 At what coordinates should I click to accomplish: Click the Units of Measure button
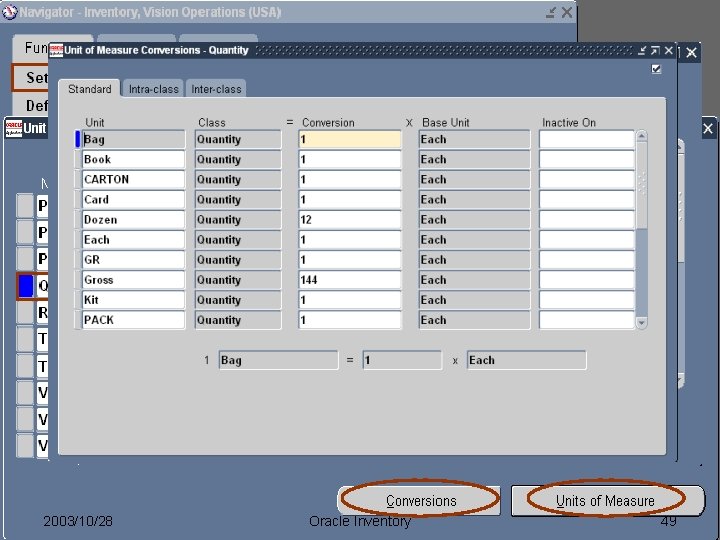(x=607, y=501)
